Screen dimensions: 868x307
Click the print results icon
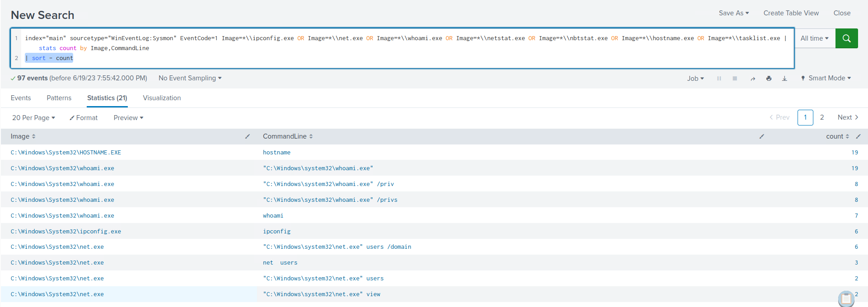pyautogui.click(x=769, y=79)
